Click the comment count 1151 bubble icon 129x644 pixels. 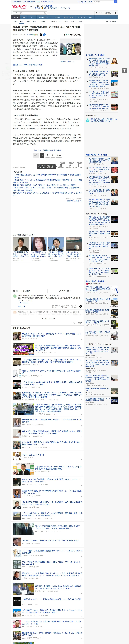[30, 35]
